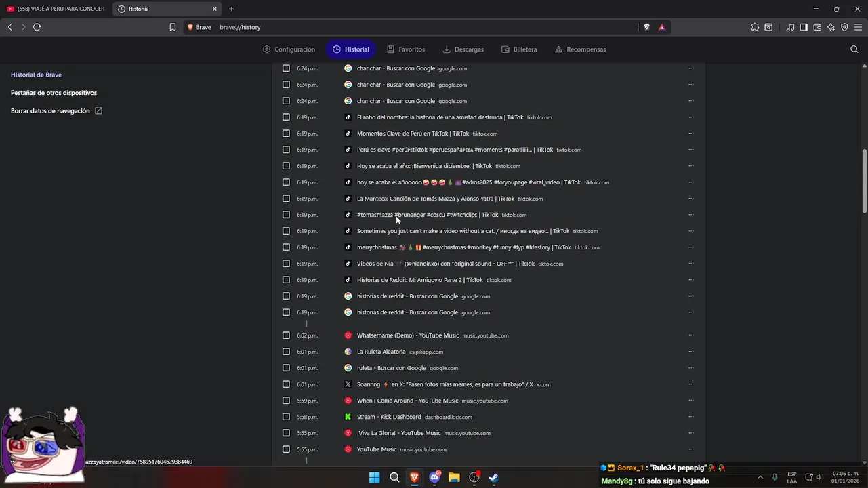This screenshot has height=488, width=868.
Task: Reload the history page
Action: coord(37,27)
